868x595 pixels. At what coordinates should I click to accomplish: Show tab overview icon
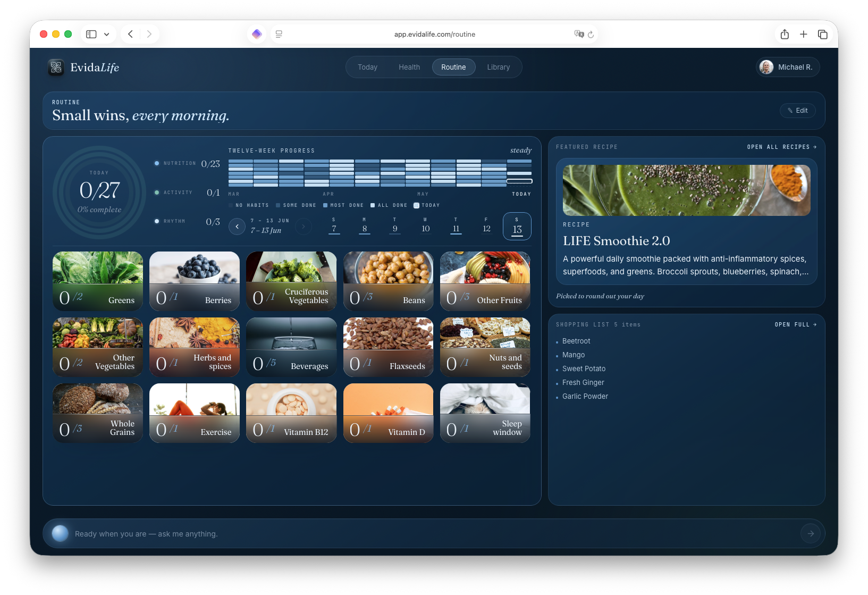pyautogui.click(x=823, y=34)
